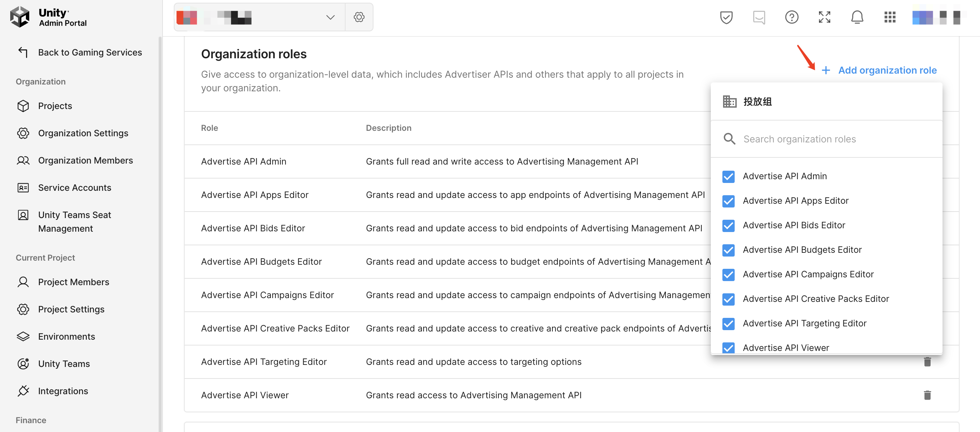Click the Integrations plug icon

(x=23, y=391)
